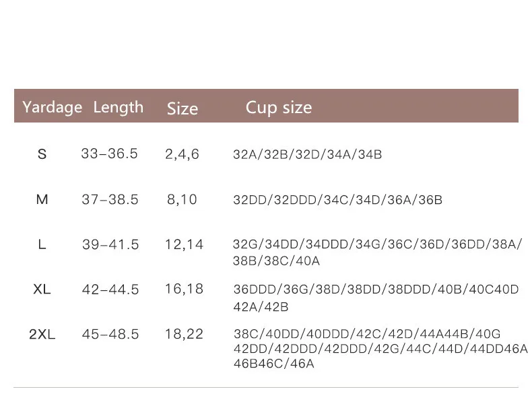The image size is (532, 410).
Task: Select the L yardage row label
Action: [x=42, y=244]
